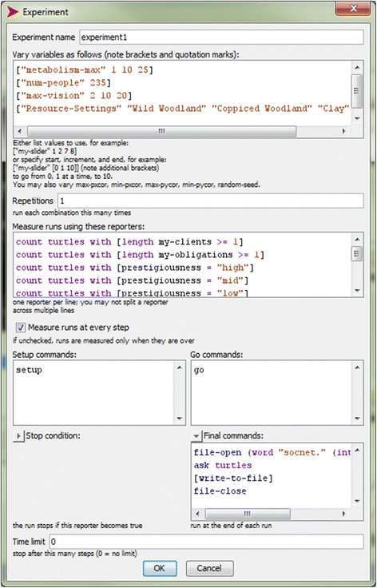The image size is (377, 588).
Task: Click left arrow of variables horizontal scrollbar
Action: tap(20, 132)
